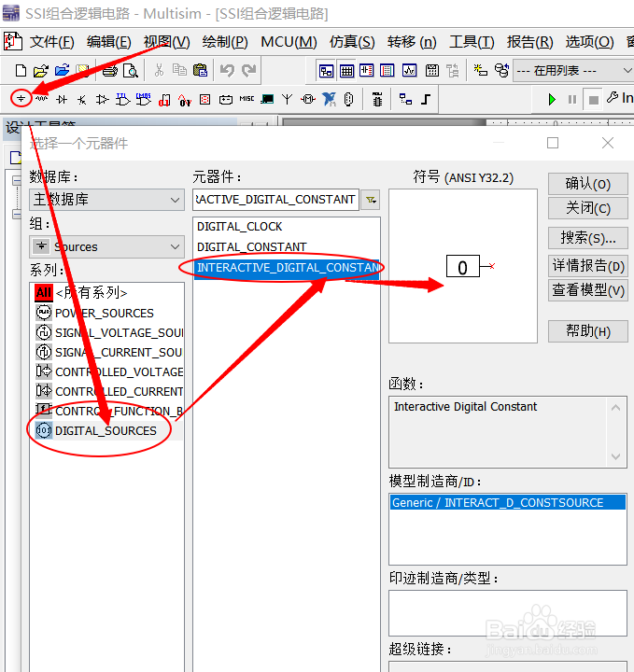Click the Hierarchical block icon

pos(405,100)
